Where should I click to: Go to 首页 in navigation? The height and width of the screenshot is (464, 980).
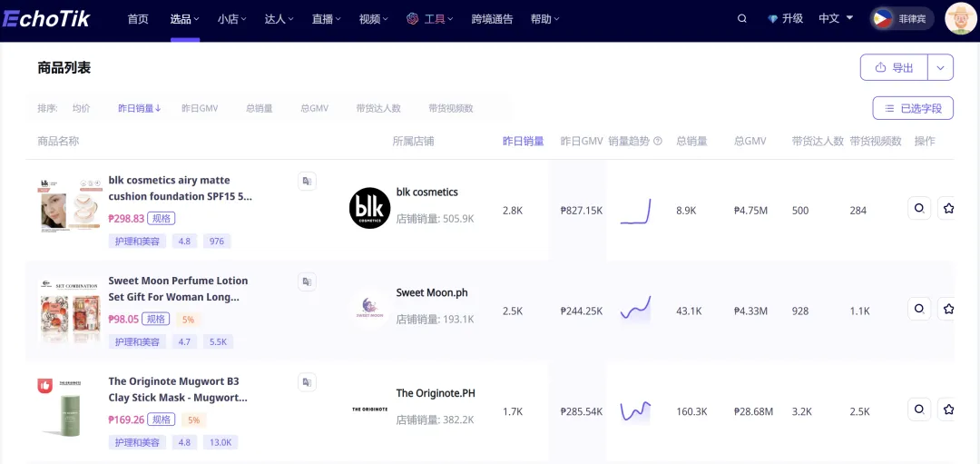tap(138, 19)
